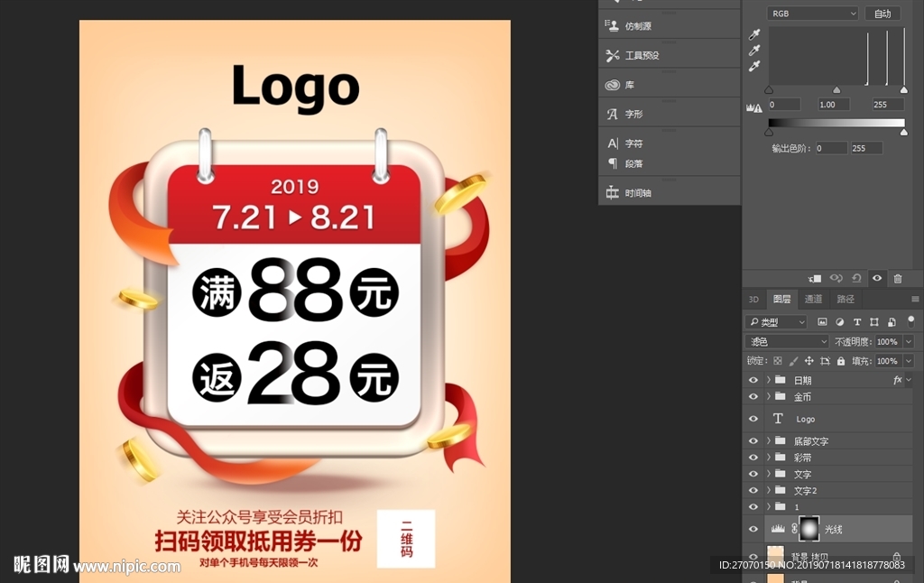Lock image pixels brush icon
Image resolution: width=924 pixels, height=583 pixels.
click(x=794, y=361)
